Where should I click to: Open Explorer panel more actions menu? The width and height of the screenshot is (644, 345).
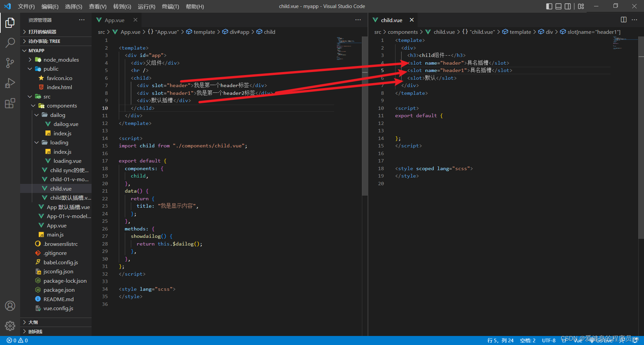tap(82, 20)
